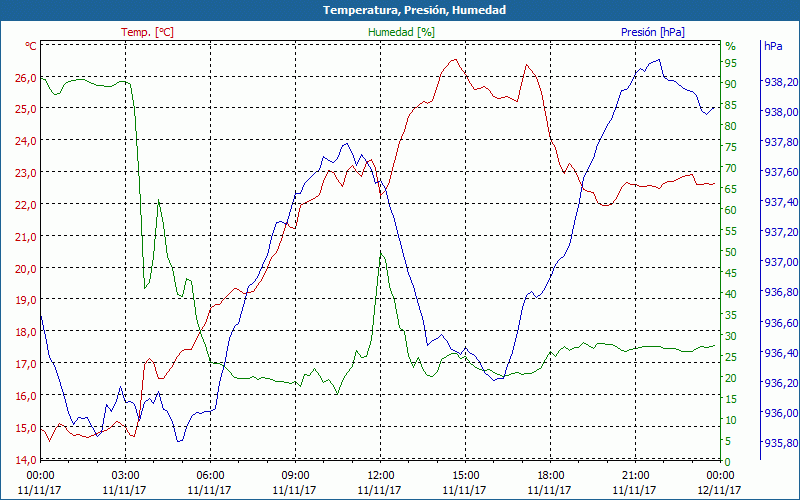Click the '17,0' temperature axis value
This screenshot has width=800, height=500.
[x=27, y=364]
